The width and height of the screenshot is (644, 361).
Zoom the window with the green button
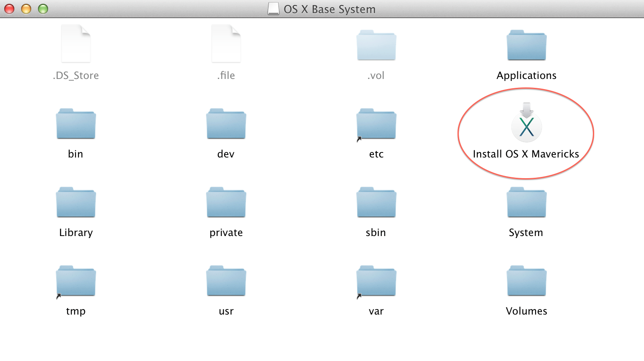pos(43,9)
